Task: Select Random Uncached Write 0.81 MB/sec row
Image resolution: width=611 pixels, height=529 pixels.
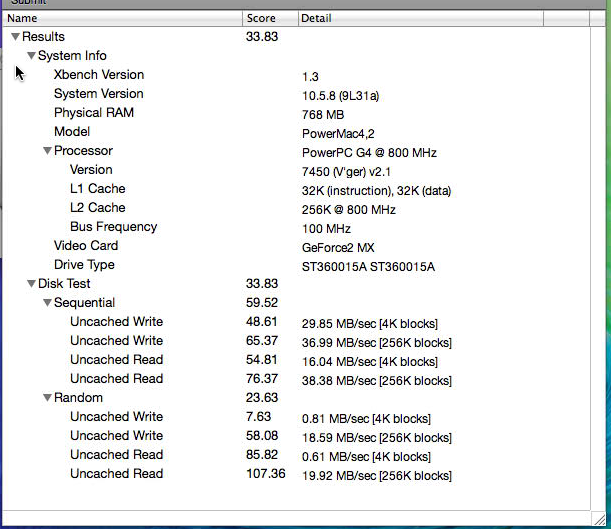Action: [296, 417]
